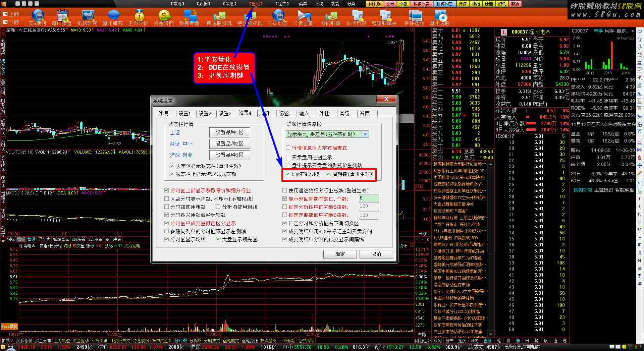
Task: Open the 访问历史 icon
Action: pos(356,17)
